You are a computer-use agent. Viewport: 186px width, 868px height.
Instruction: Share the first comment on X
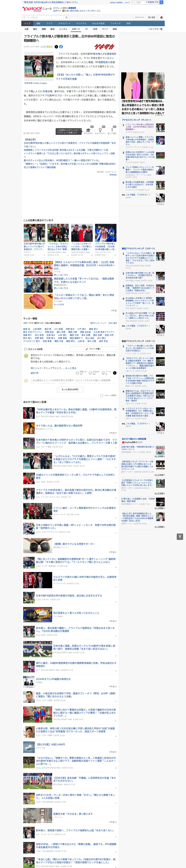114,373
